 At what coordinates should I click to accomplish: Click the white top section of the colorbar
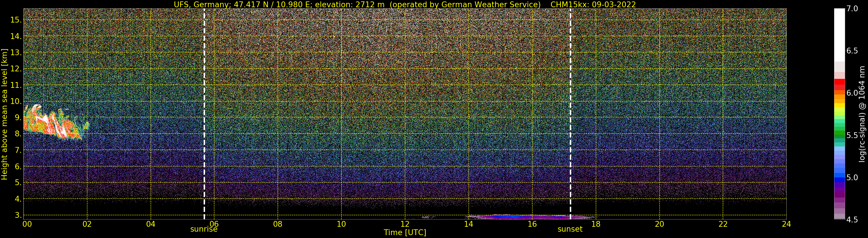[839, 35]
